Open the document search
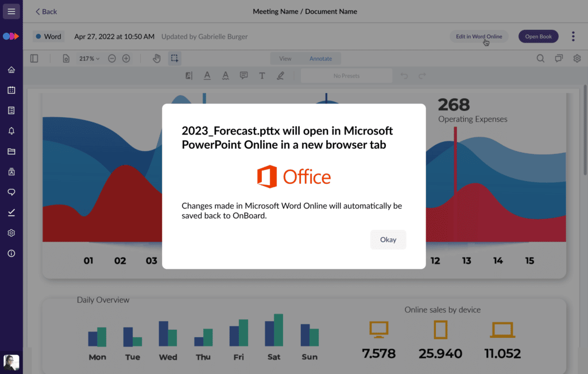The height and width of the screenshot is (374, 588). click(540, 58)
